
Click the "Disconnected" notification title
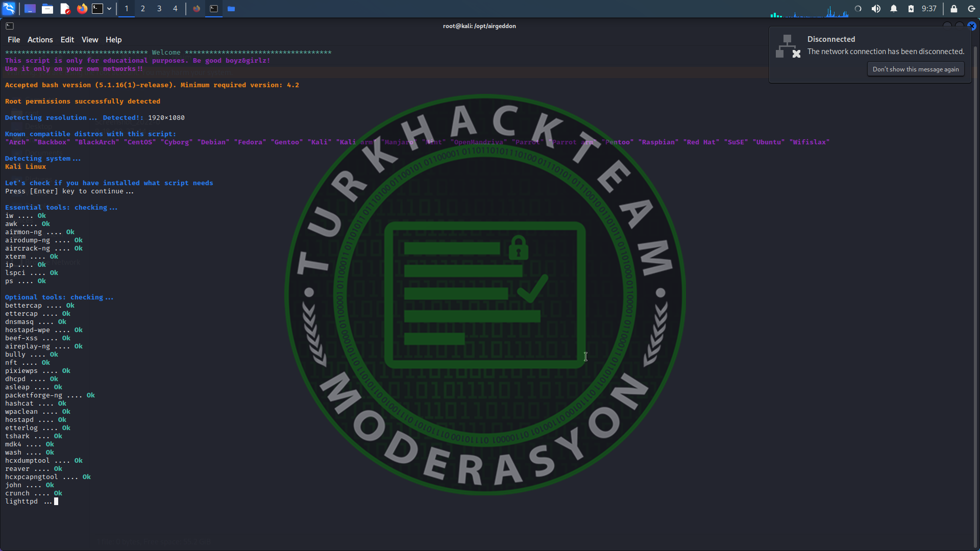(x=831, y=39)
